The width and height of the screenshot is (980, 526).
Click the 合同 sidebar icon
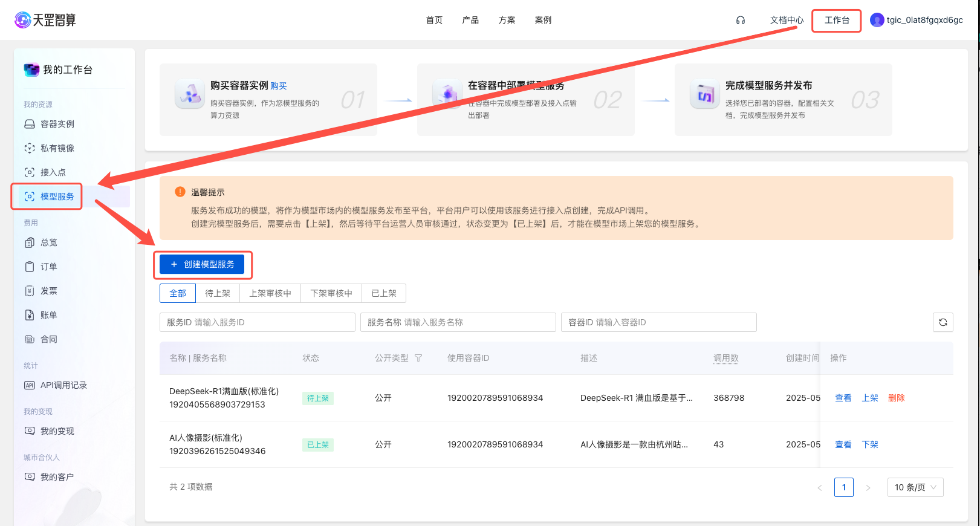(30, 339)
